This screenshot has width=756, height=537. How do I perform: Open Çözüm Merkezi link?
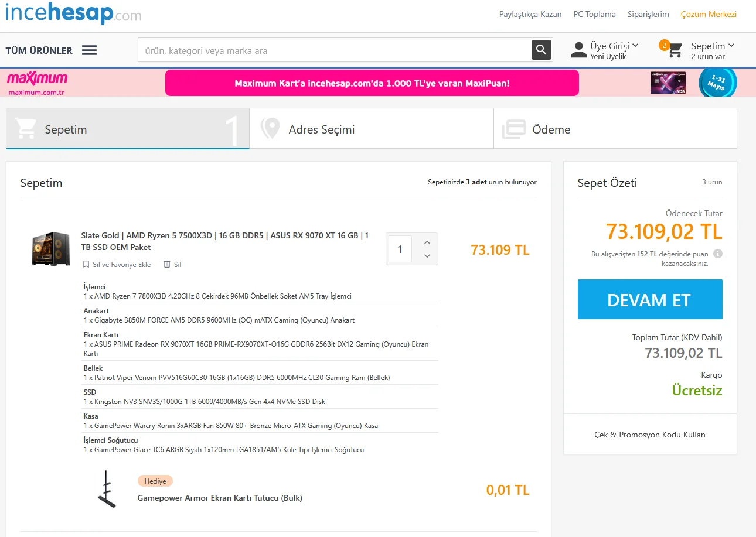tap(709, 14)
